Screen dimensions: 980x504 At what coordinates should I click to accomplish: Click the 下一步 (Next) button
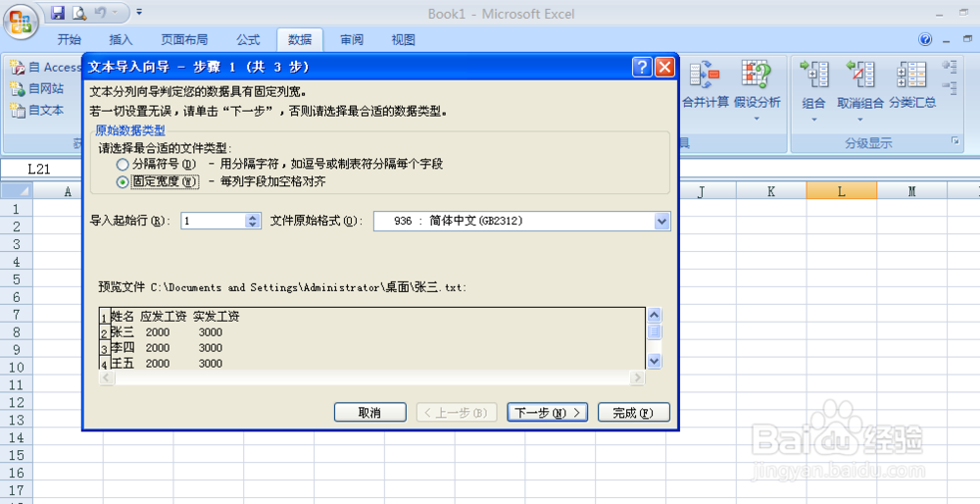click(x=547, y=412)
